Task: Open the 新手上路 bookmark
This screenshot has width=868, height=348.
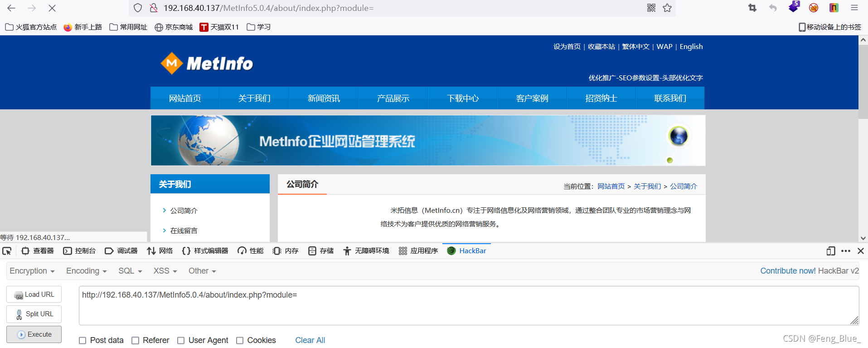Action: click(x=83, y=27)
